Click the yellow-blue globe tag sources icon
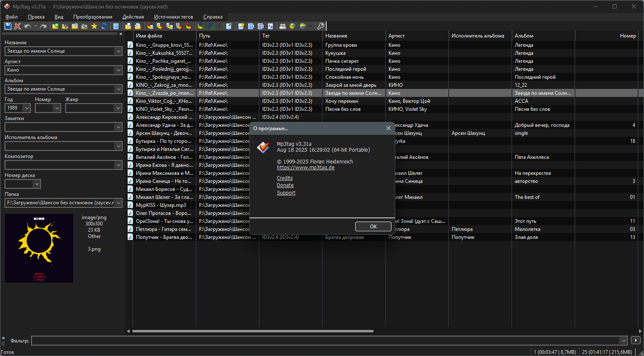Screen dimensions: 644x356 coord(302,26)
